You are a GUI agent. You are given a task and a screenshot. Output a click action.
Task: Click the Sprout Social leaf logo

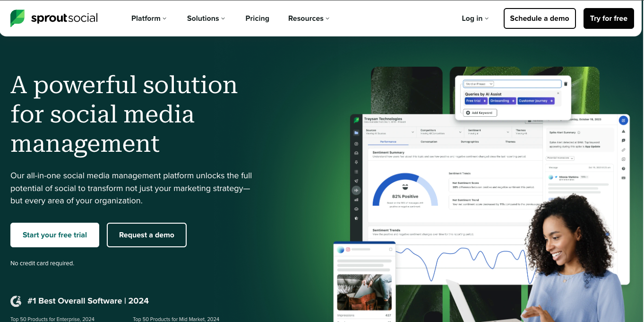[17, 18]
